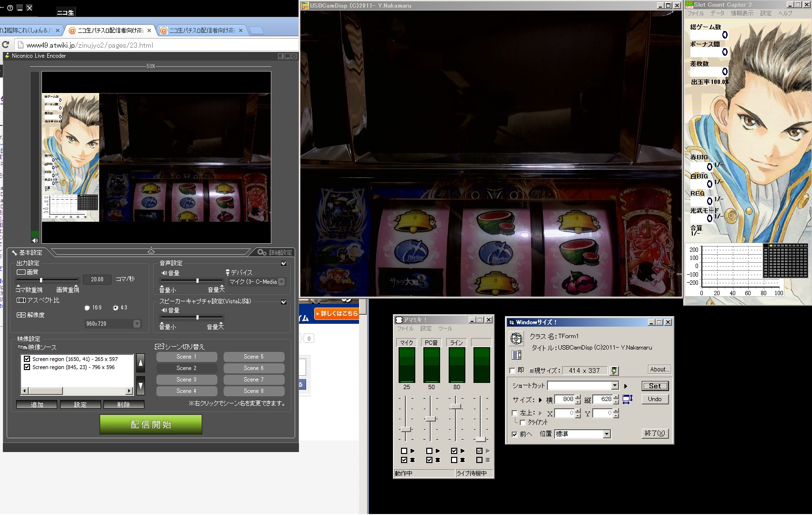Image resolution: width=812 pixels, height=515 pixels.
Task: Click the speaker mute icon below the encoder preview
Action: pos(34,240)
